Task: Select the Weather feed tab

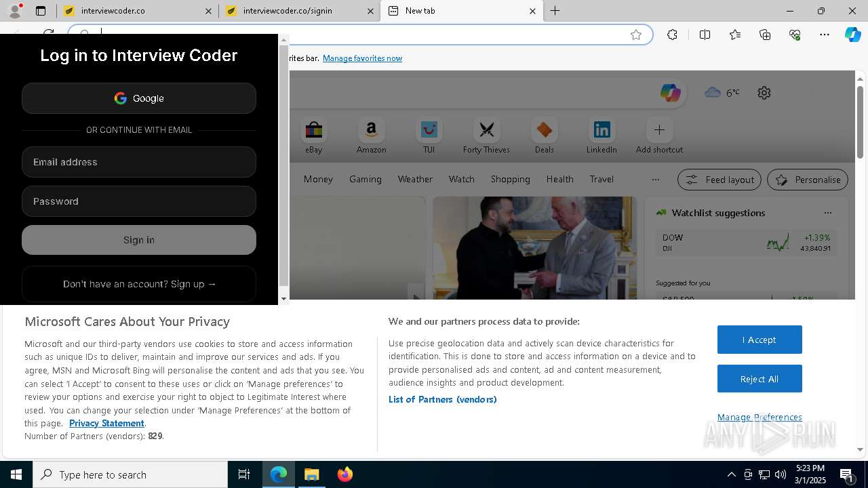Action: (415, 179)
